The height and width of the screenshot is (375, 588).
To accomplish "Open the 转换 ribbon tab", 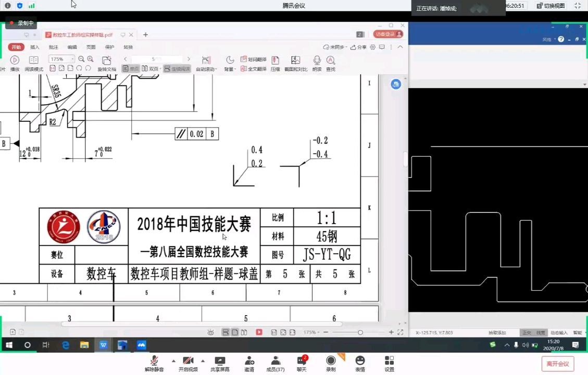I will 128,47.
